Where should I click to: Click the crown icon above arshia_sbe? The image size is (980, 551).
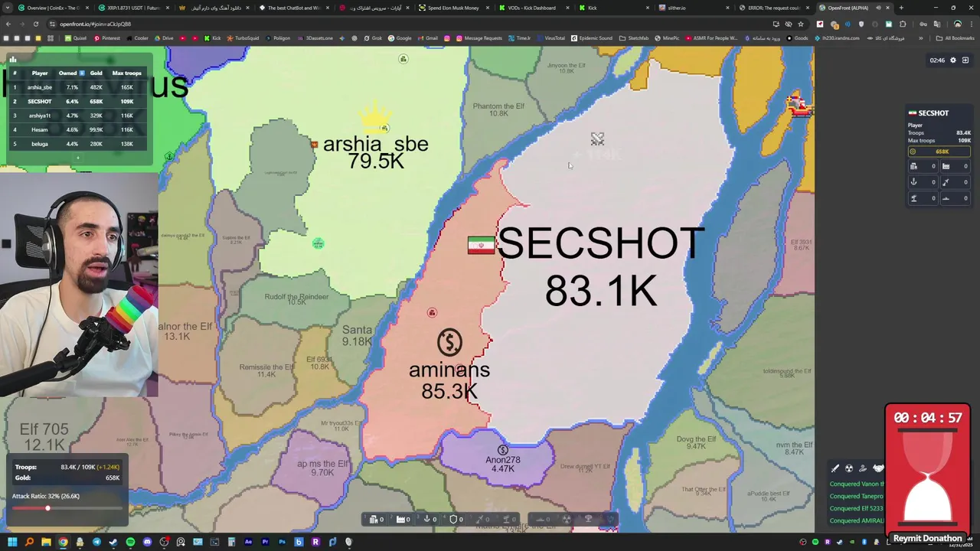374,116
